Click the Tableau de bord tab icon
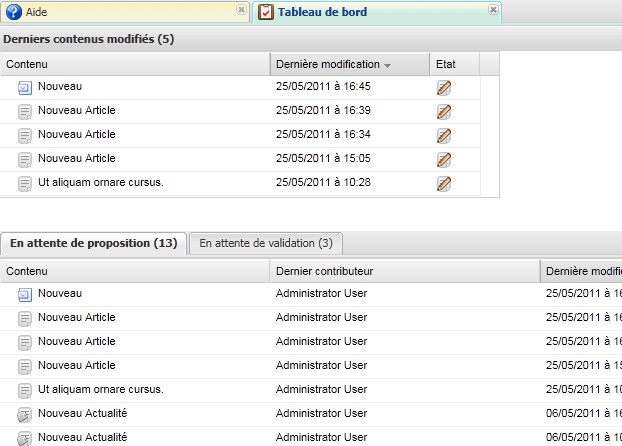The width and height of the screenshot is (622, 446). [265, 12]
